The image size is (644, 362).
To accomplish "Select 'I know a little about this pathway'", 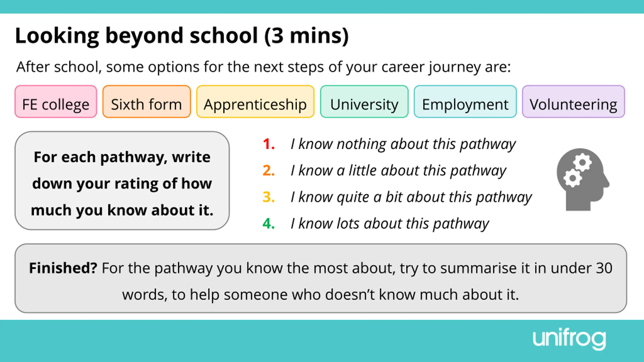I will tap(398, 171).
